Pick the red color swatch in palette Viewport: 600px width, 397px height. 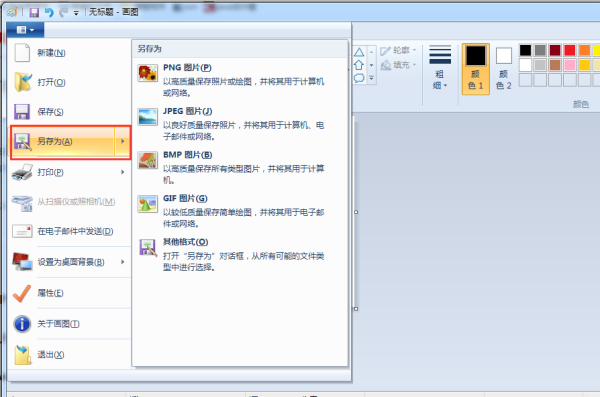pyautogui.click(x=570, y=50)
